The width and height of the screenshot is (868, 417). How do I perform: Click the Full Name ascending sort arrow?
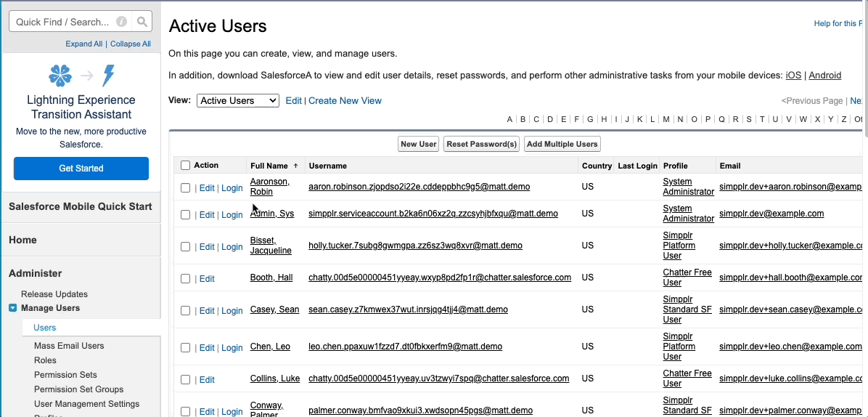point(295,166)
